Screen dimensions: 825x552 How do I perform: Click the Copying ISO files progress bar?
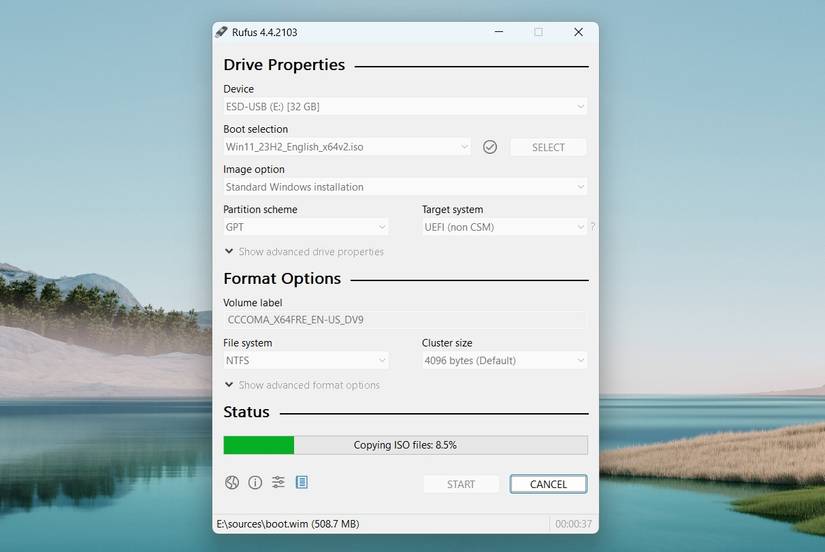pos(405,445)
